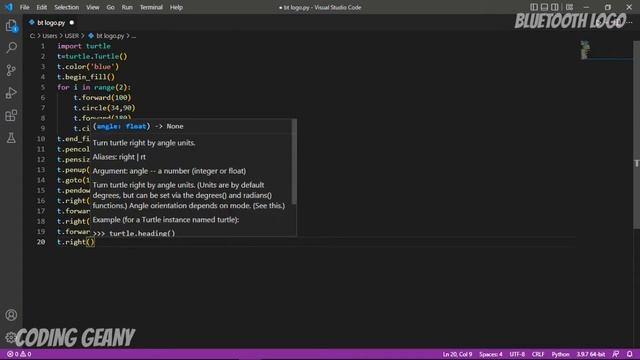
Task: Open the Source Control view
Action: [x=11, y=70]
